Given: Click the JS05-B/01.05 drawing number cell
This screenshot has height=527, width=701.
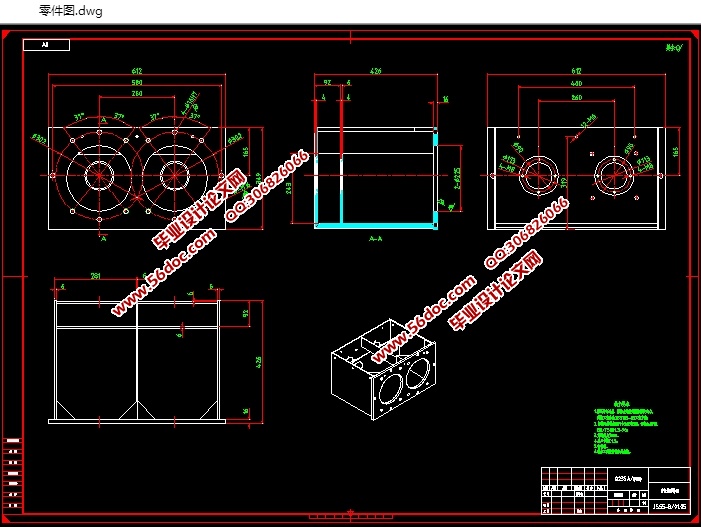Looking at the screenshot, I should point(669,506).
